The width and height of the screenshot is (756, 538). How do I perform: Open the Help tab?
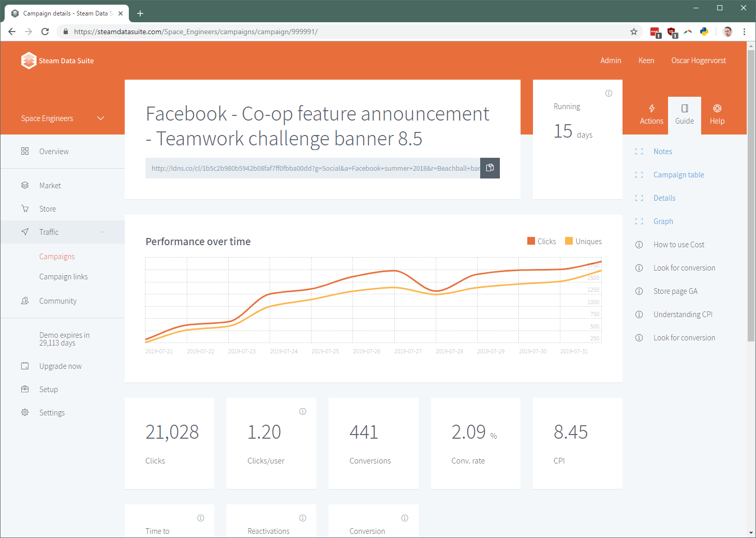(x=717, y=115)
